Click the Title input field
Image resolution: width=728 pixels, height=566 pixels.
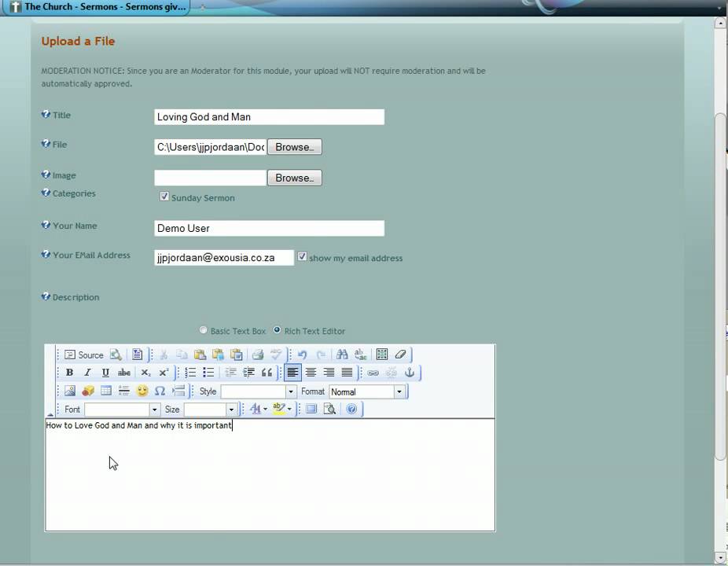(270, 117)
